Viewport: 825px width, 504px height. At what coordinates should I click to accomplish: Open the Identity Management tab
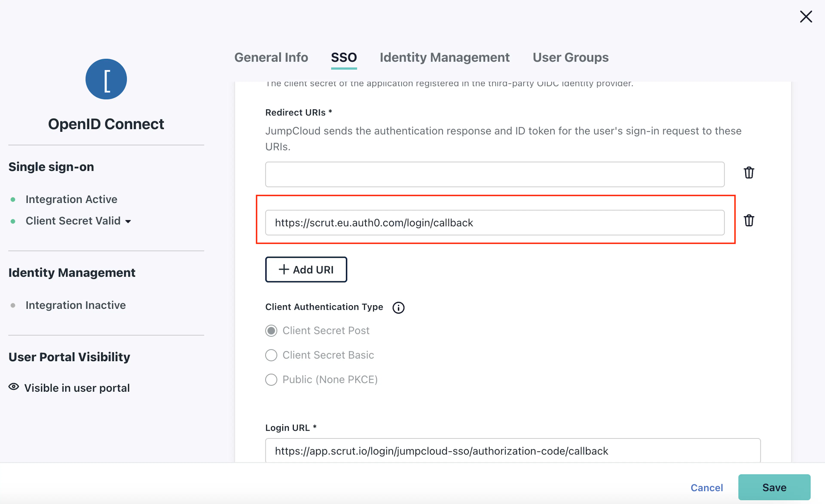click(444, 58)
